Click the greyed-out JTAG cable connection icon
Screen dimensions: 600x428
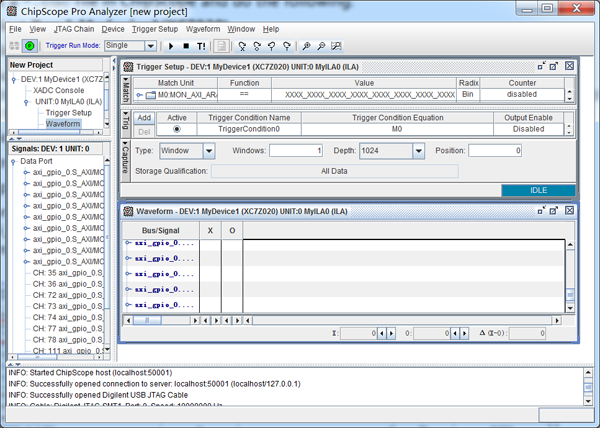[x=14, y=46]
